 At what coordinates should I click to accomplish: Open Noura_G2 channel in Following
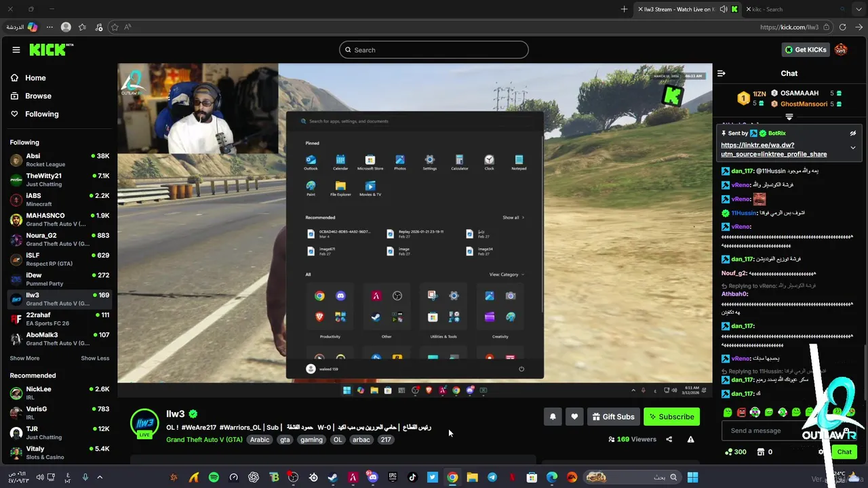[59, 239]
